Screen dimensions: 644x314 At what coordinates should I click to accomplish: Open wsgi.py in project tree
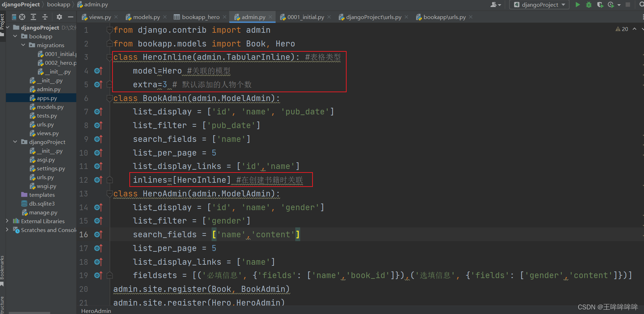click(43, 186)
